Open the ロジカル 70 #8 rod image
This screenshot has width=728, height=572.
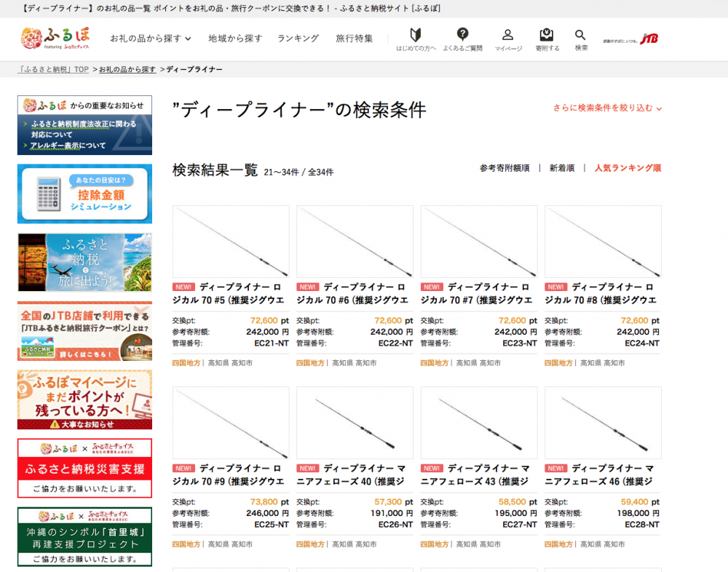(x=603, y=242)
